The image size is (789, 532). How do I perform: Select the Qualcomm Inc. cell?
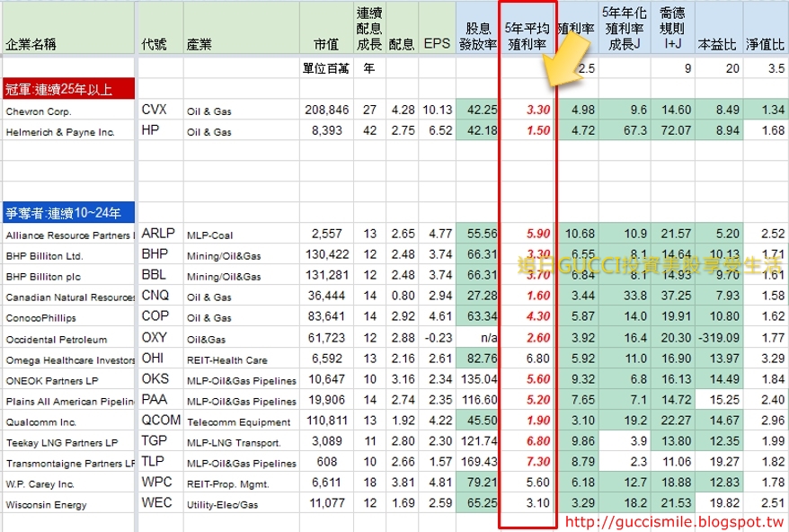coord(68,421)
